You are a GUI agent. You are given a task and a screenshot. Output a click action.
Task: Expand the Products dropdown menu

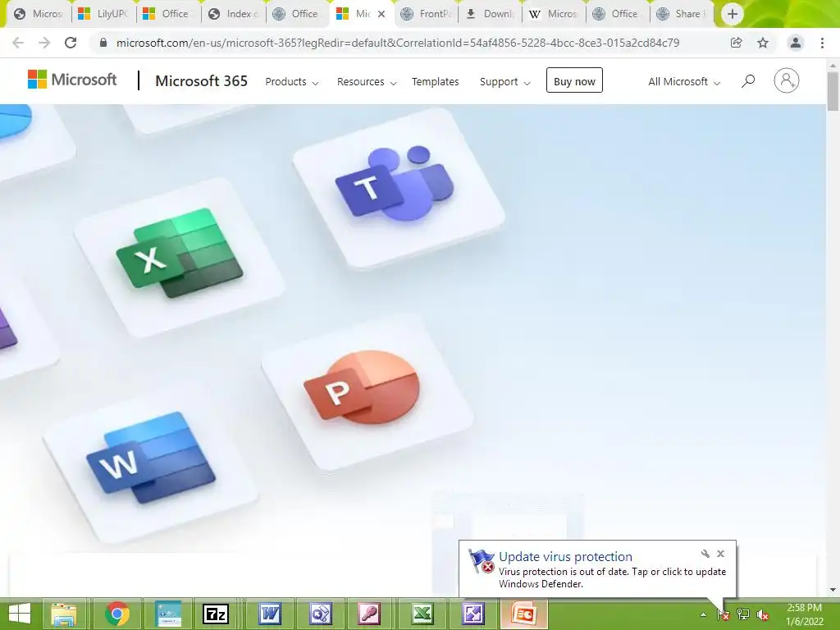[292, 82]
